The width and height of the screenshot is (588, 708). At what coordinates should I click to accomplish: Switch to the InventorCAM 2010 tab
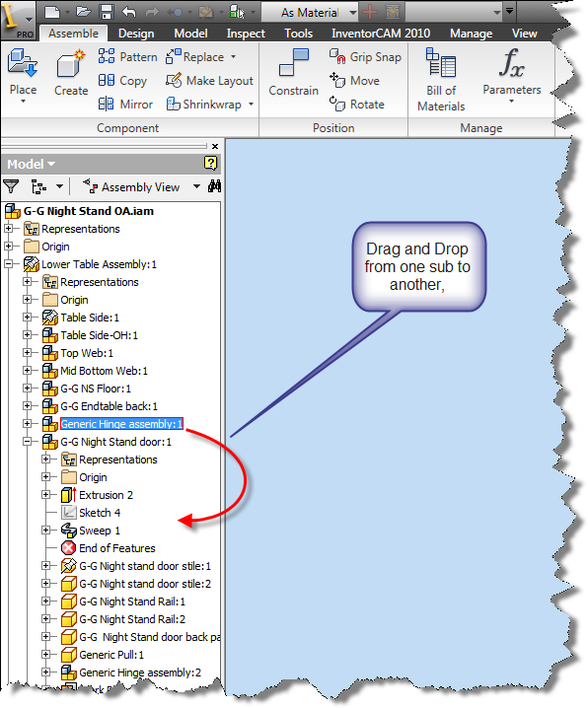(x=381, y=34)
